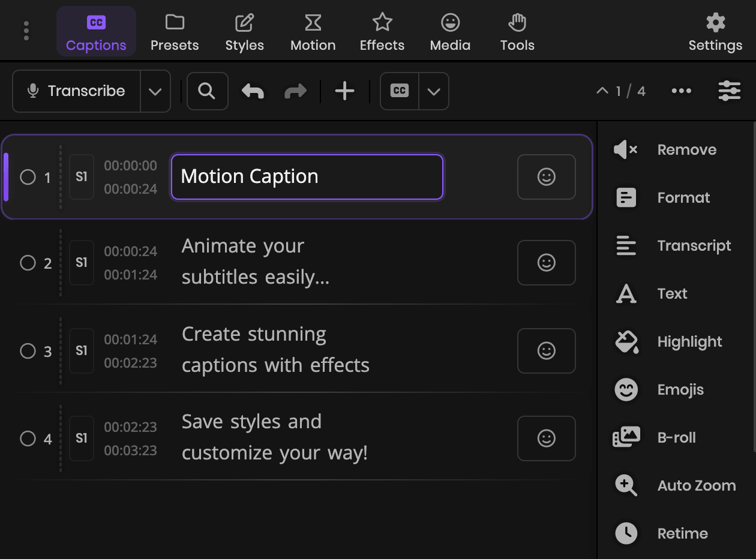Choose Format in the side menu
756x559 pixels.
coord(662,198)
